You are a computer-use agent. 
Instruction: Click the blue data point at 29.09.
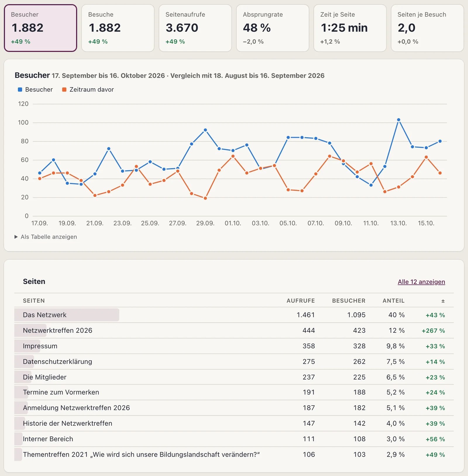[205, 130]
